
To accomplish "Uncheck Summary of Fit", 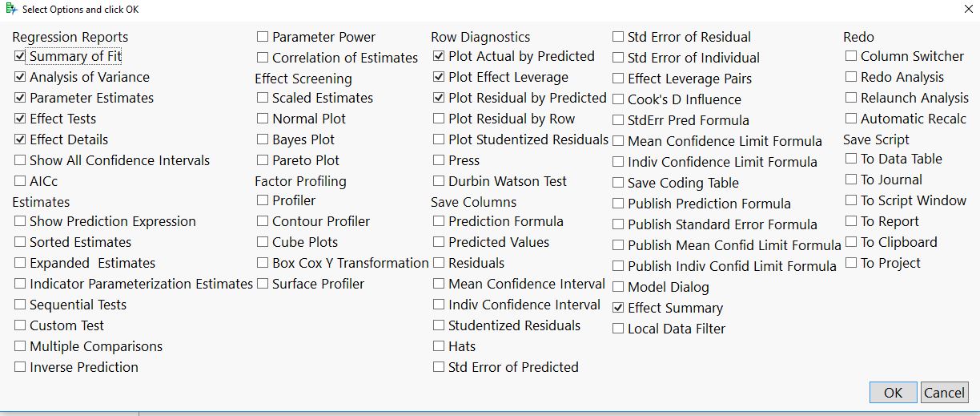I will [20, 57].
